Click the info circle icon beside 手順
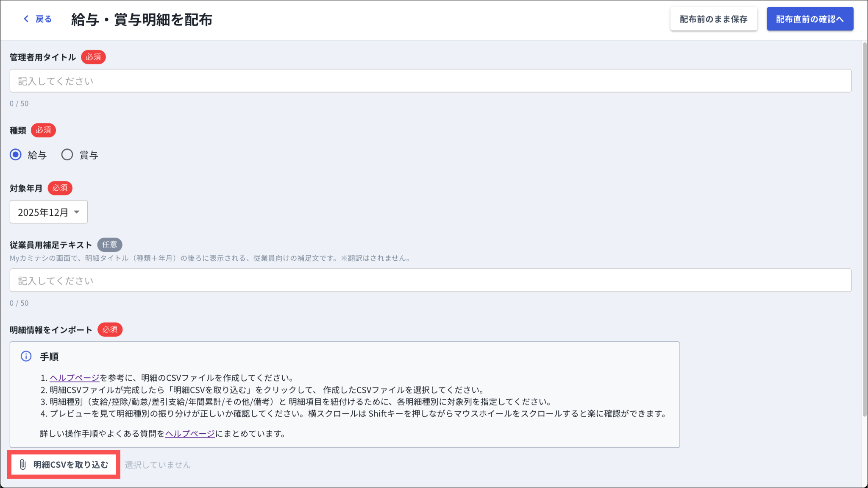 coord(26,356)
